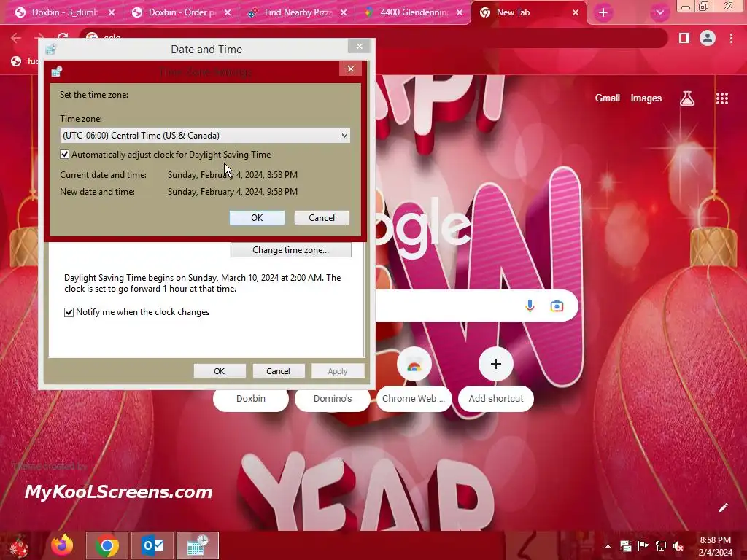Open the Time zone dropdown list
The height and width of the screenshot is (560, 747).
tap(205, 135)
